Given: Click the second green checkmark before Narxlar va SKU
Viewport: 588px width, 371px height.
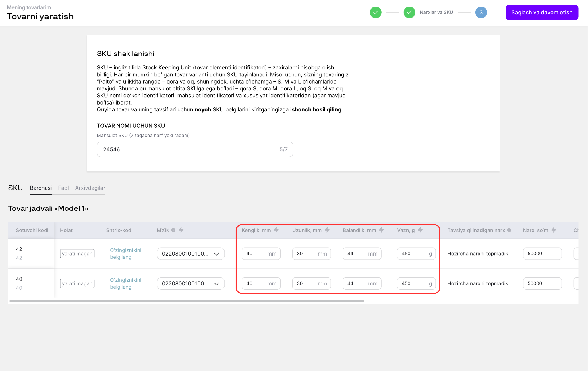Looking at the screenshot, I should pyautogui.click(x=409, y=12).
